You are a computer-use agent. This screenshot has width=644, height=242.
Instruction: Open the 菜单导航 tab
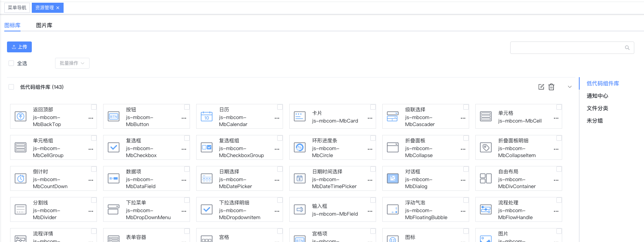pos(17,8)
